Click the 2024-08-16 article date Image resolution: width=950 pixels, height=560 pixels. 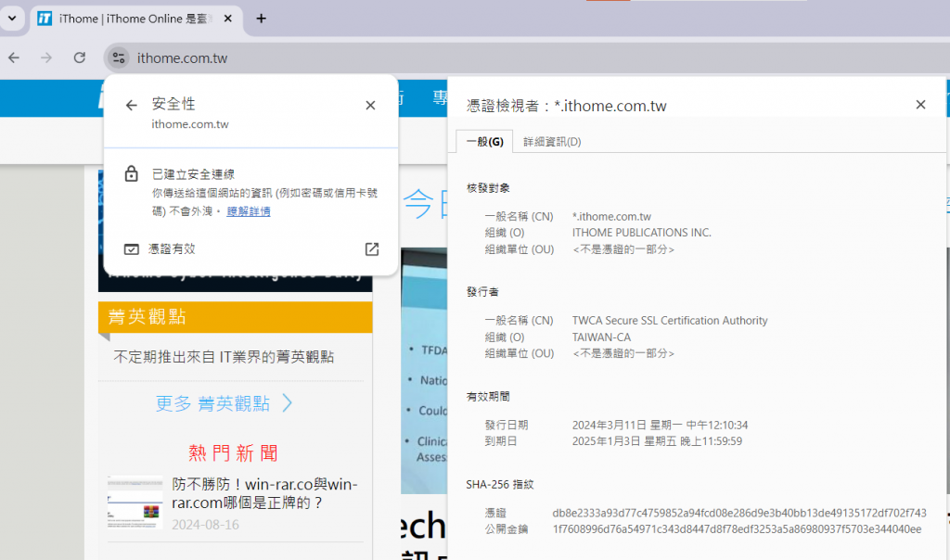205,525
